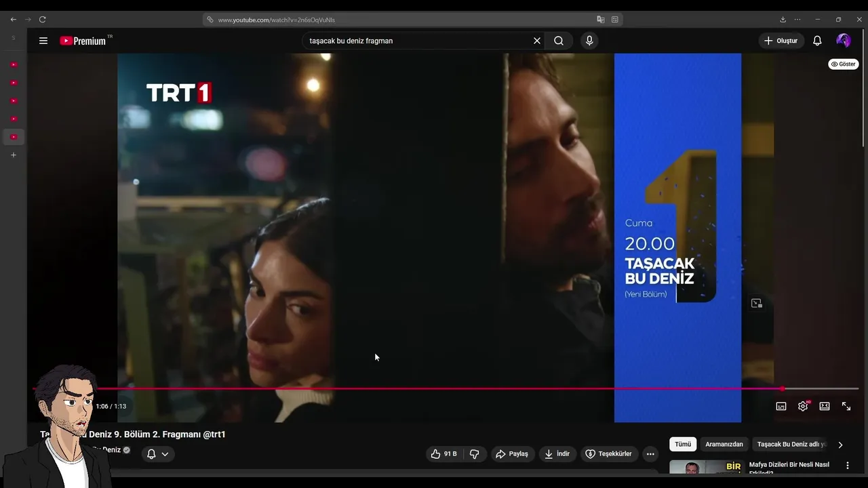
Task: Run search with the magnifier button
Action: (x=559, y=41)
